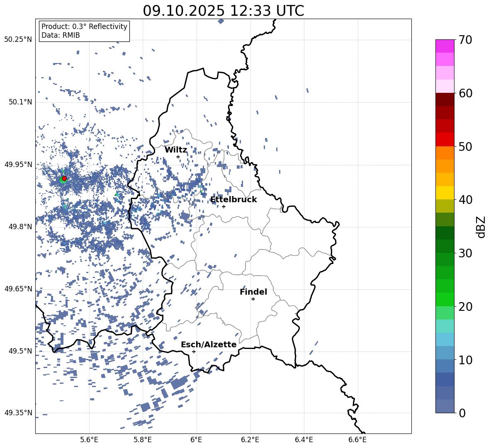This screenshot has height=448, width=491.
Task: Click the 70 value on the colorbar
Action: point(465,40)
